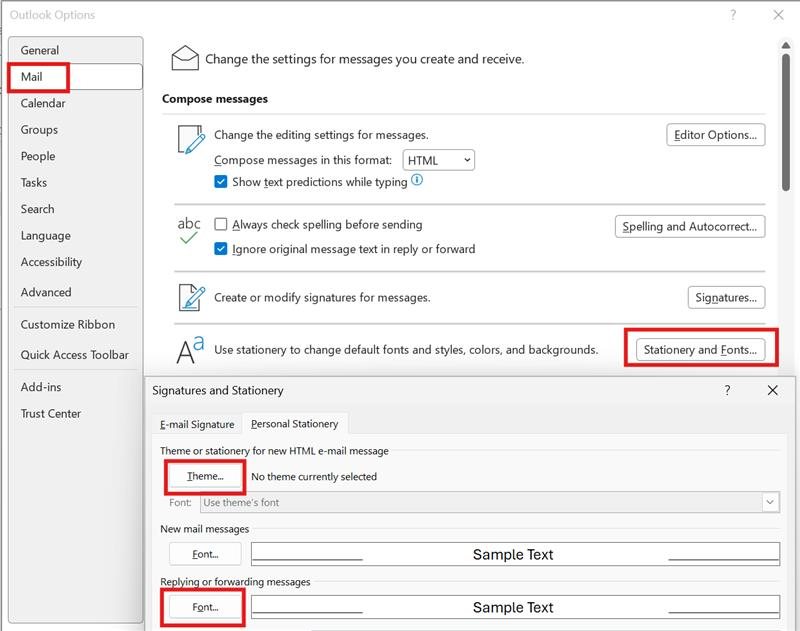Open the Accessibility options category

tap(76, 262)
